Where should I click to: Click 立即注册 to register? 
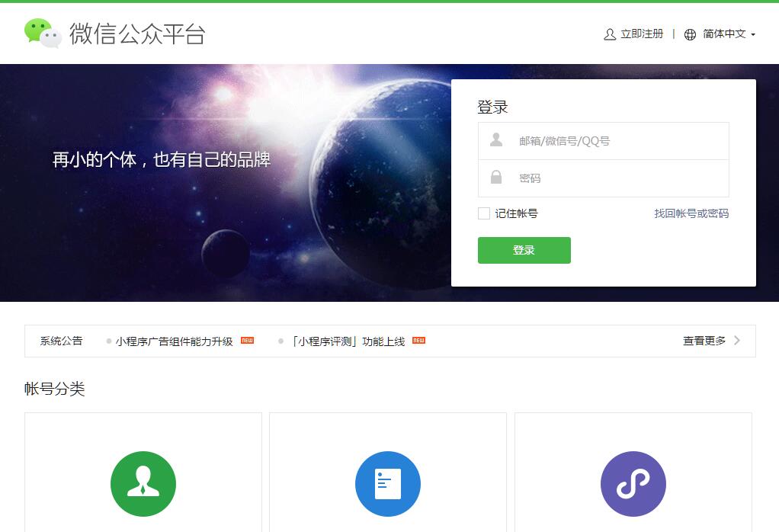(x=642, y=34)
